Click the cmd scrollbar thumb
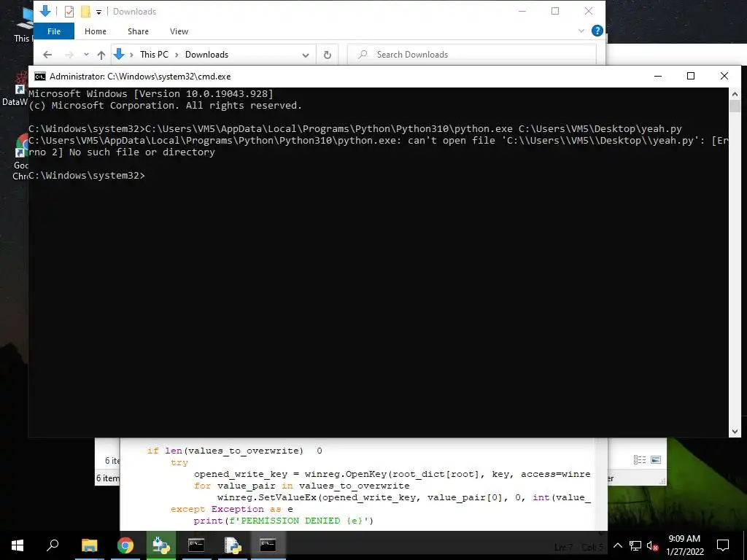This screenshot has width=747, height=560. [735, 106]
